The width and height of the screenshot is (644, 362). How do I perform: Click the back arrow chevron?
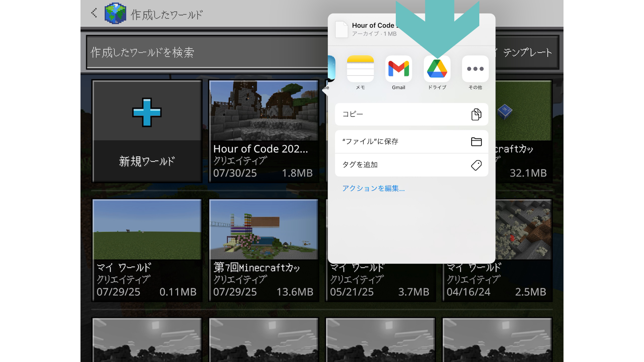tap(94, 13)
